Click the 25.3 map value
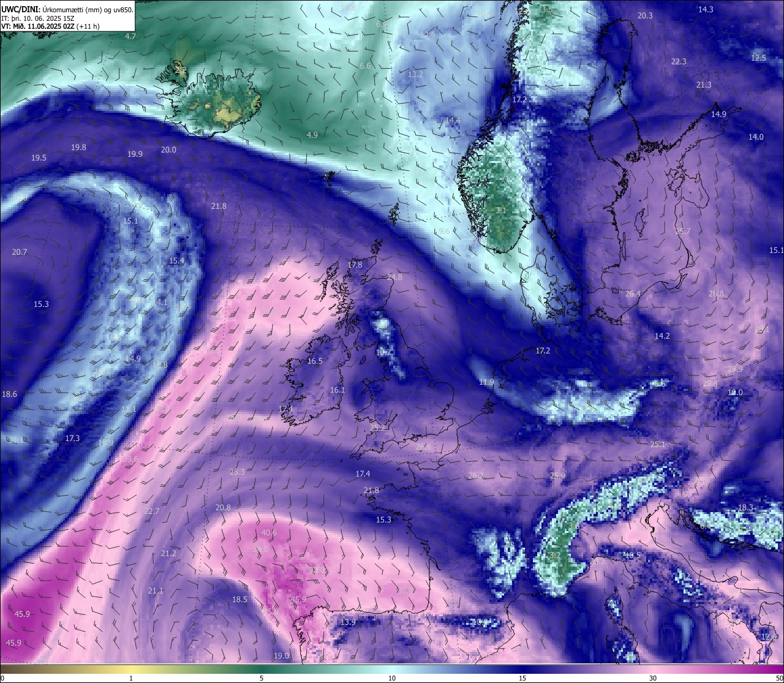784x683 pixels. point(237,472)
